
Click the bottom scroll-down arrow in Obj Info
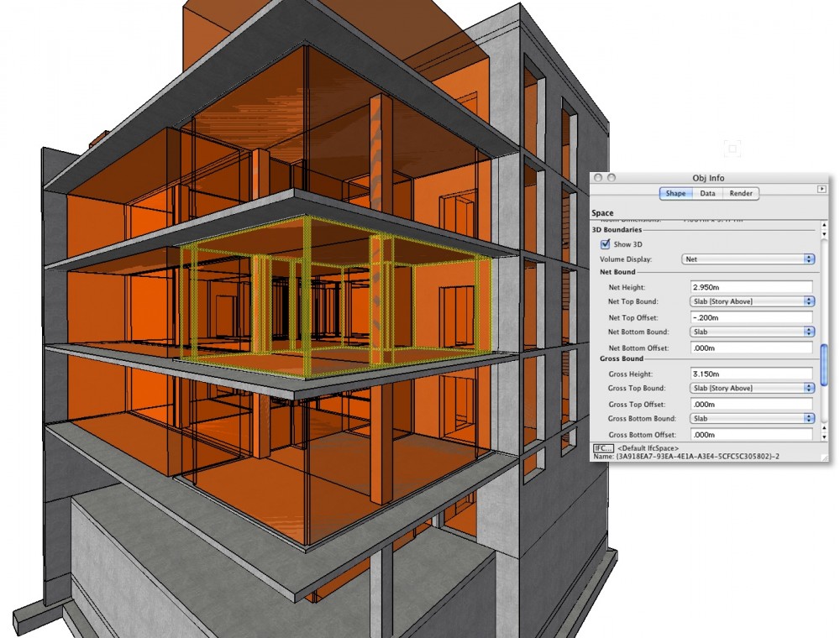click(x=824, y=437)
